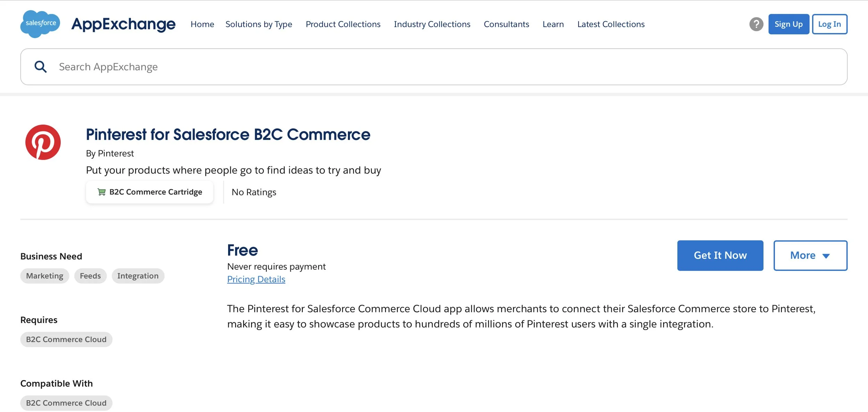
Task: Toggle the Feeds business need filter
Action: tap(90, 275)
